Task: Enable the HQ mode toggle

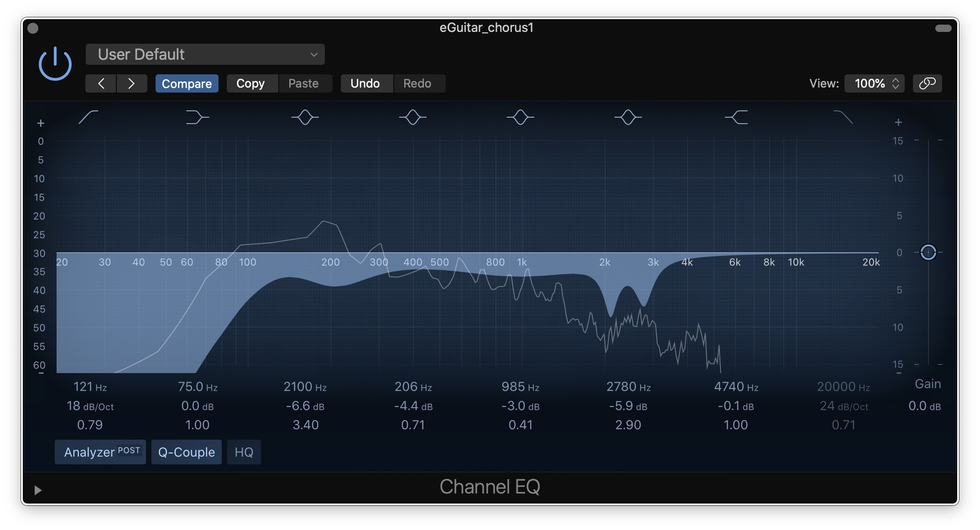Action: 244,452
